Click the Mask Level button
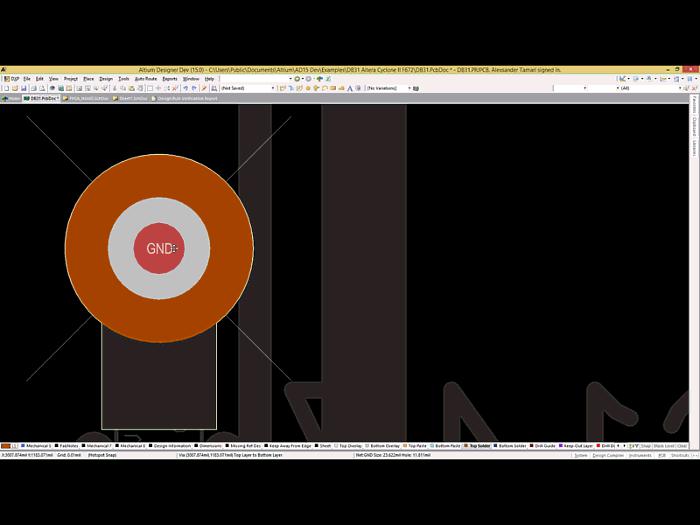Image resolution: width=700 pixels, height=525 pixels. point(664,446)
